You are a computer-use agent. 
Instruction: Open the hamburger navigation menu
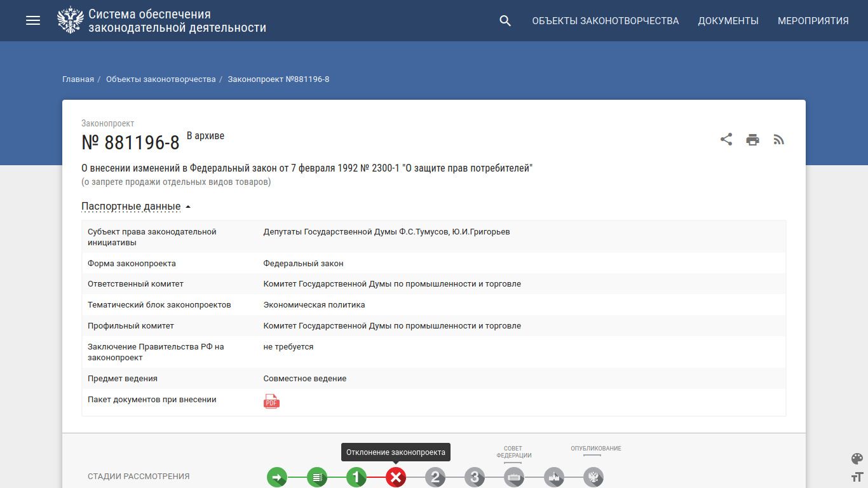pos(33,20)
